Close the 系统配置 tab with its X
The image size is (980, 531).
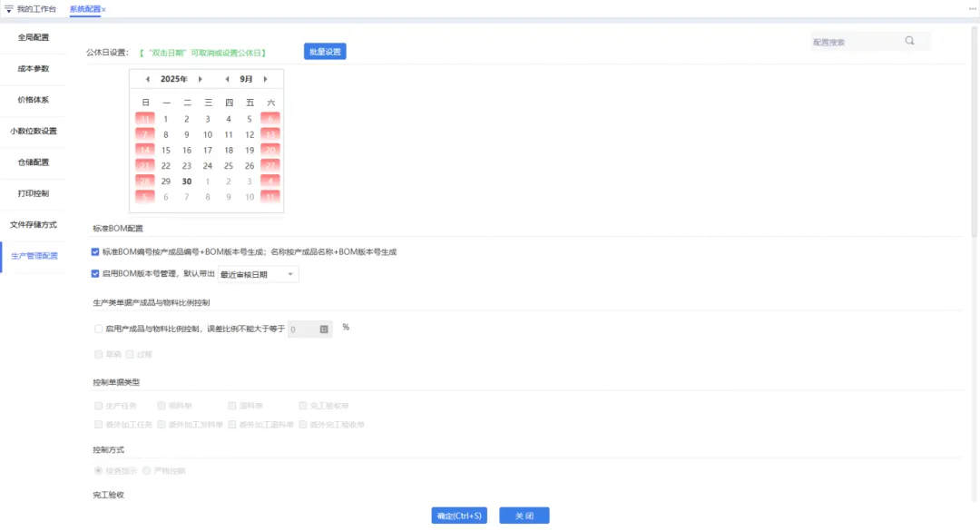click(x=104, y=9)
